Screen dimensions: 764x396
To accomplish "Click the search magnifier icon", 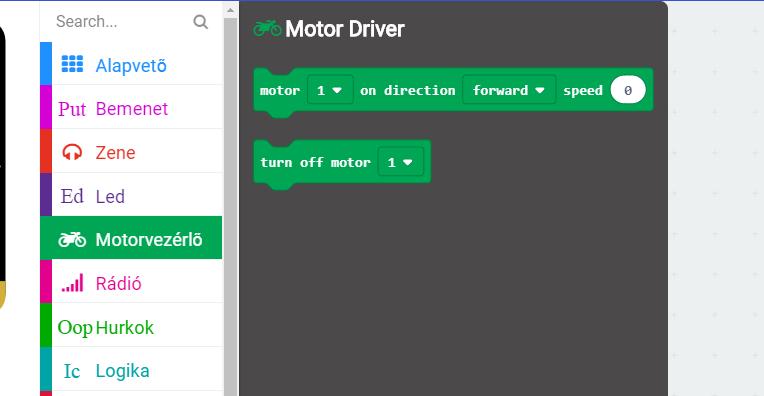I will point(200,22).
